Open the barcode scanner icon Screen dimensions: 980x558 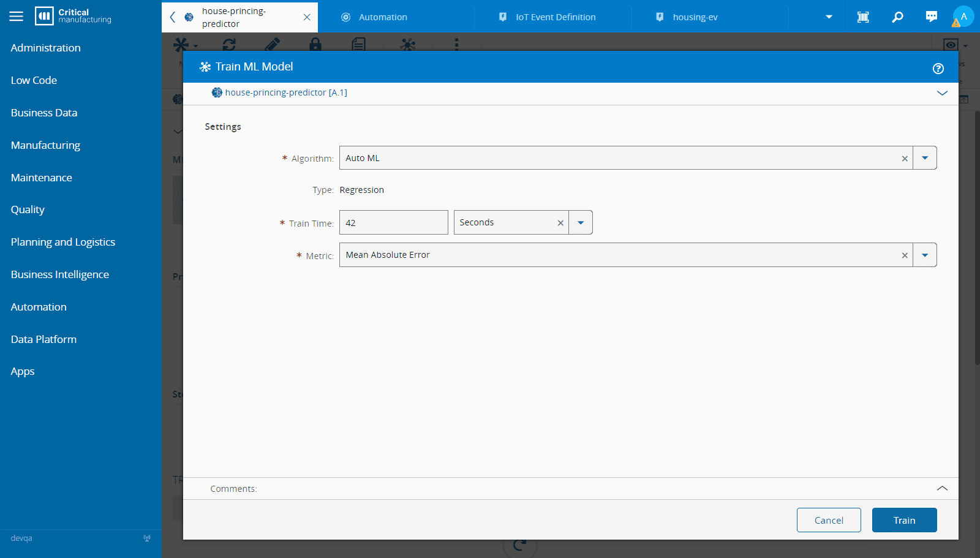[863, 17]
